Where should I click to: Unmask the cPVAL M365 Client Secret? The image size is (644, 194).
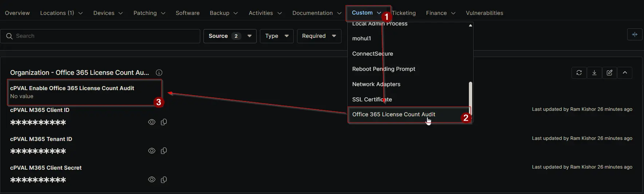[152, 179]
